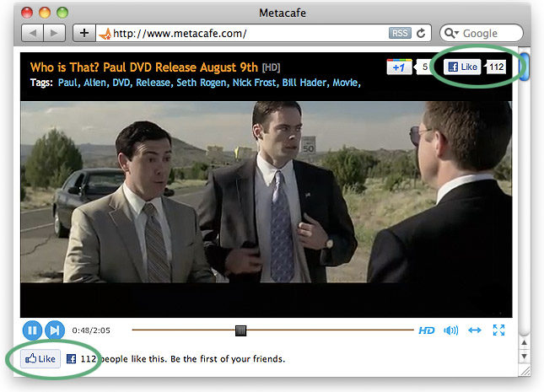This screenshot has width=544, height=392.
Task: Enter fullscreen mode with expand icon
Action: [x=498, y=330]
